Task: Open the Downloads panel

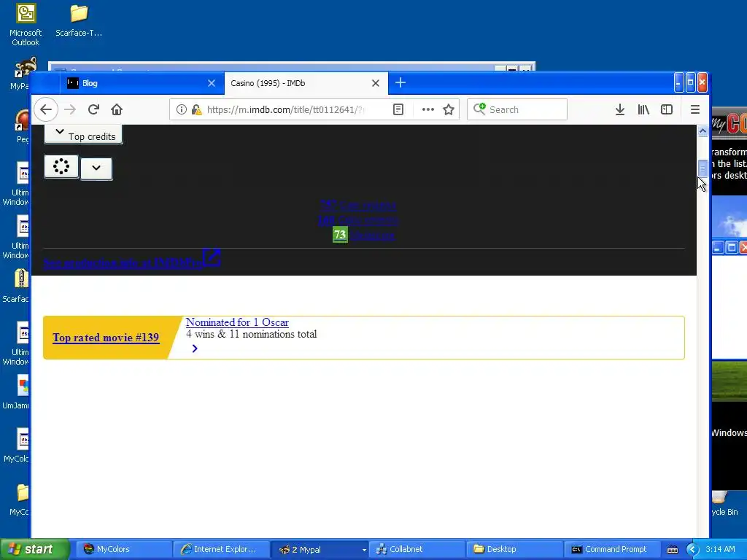Action: 619,109
